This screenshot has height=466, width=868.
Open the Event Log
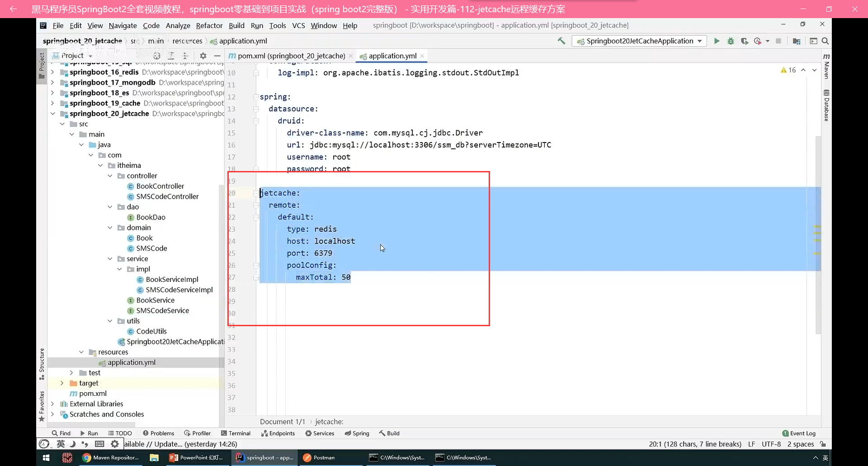(x=799, y=433)
